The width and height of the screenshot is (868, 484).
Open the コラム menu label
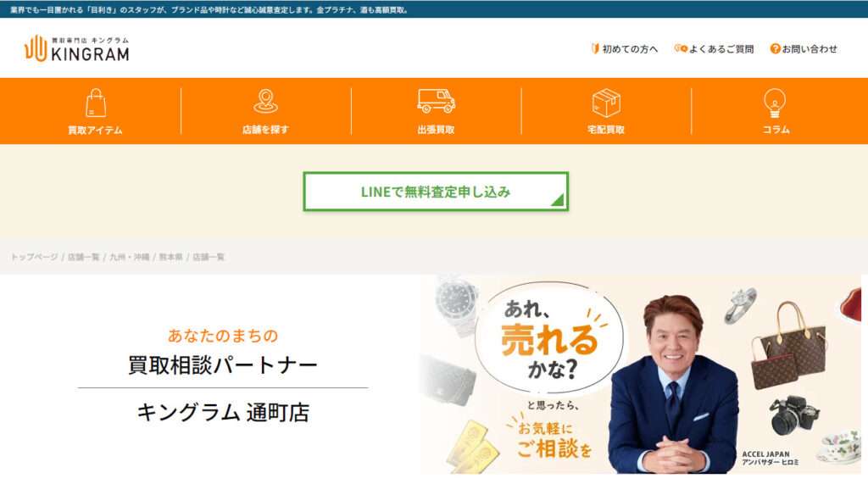point(776,130)
